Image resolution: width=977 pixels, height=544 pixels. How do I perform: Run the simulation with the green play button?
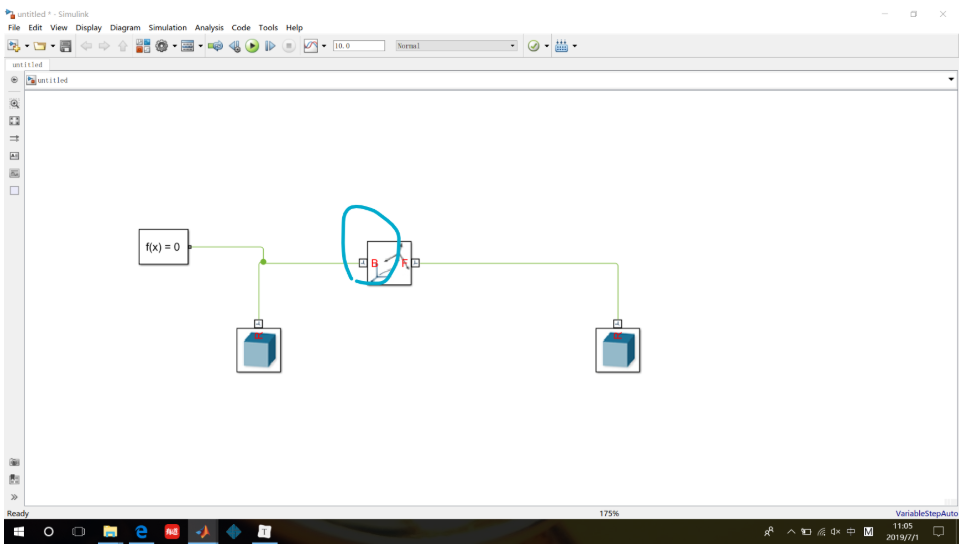coord(252,45)
